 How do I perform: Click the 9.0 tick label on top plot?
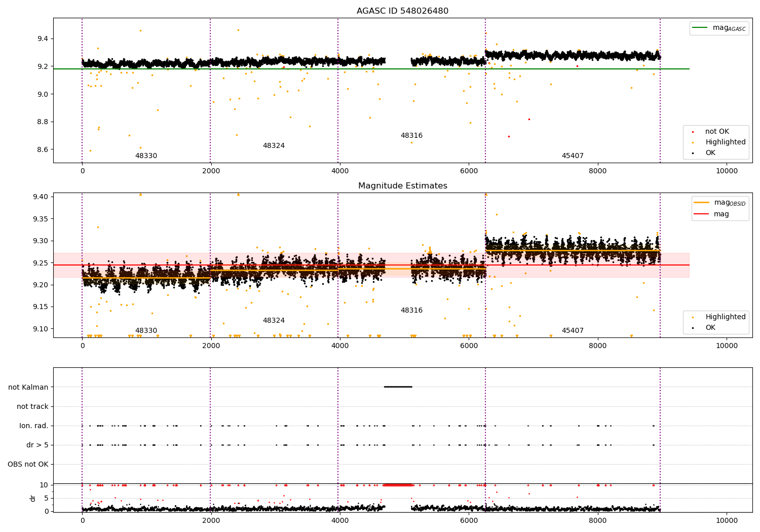[43, 94]
